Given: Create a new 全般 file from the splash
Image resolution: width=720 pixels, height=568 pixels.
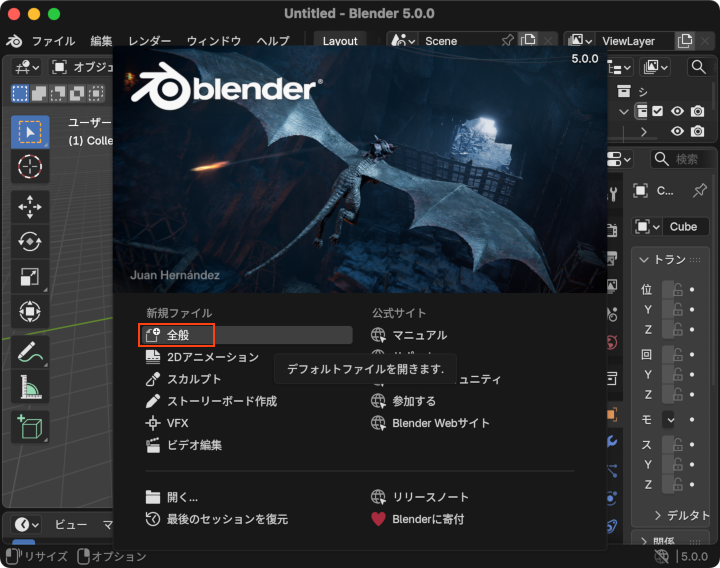Looking at the screenshot, I should click(247, 335).
